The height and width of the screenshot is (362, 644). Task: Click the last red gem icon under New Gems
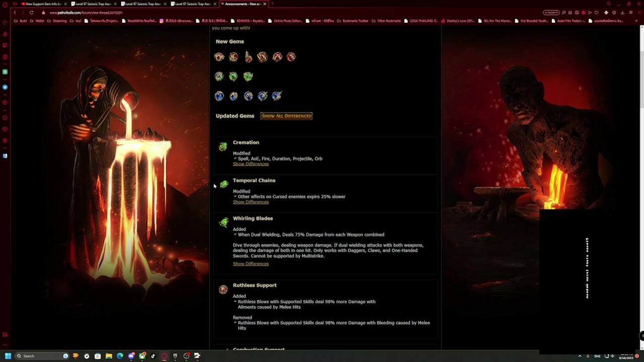(x=291, y=57)
